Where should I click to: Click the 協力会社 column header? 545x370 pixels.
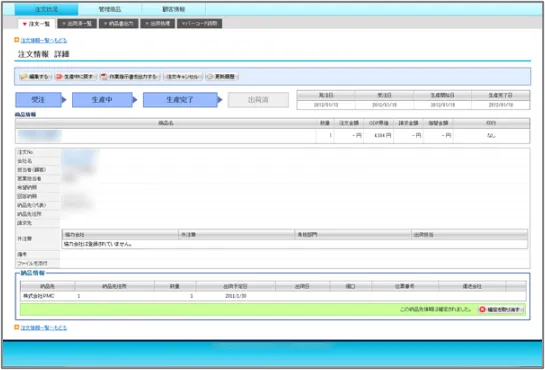(120, 235)
